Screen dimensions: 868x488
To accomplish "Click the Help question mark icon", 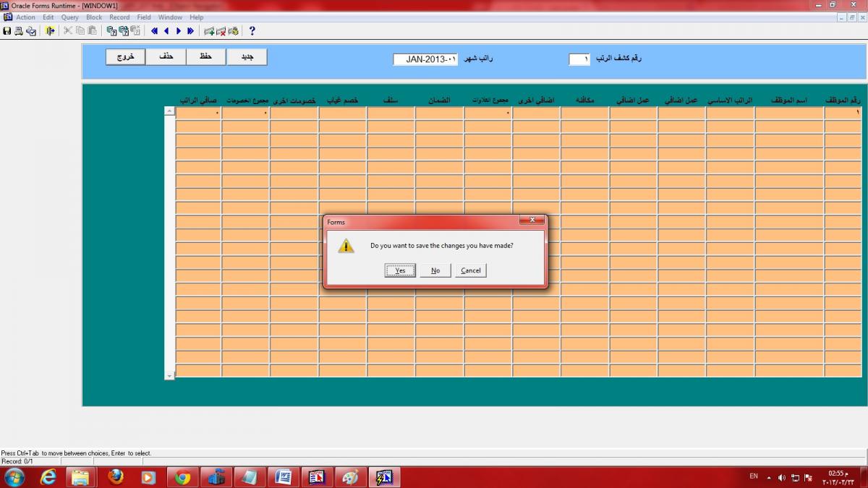I will tap(252, 31).
